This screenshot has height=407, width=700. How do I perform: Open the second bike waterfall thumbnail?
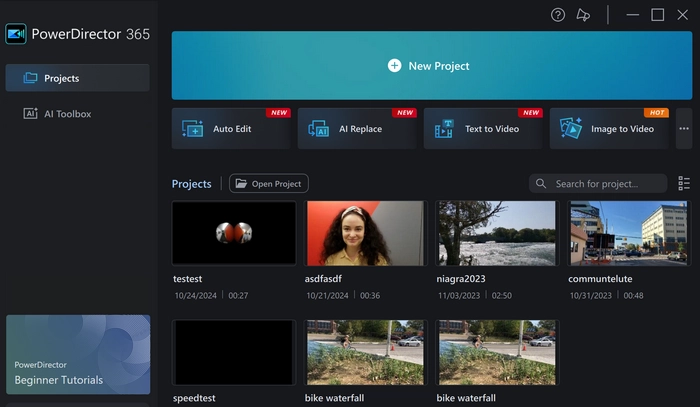pos(497,353)
